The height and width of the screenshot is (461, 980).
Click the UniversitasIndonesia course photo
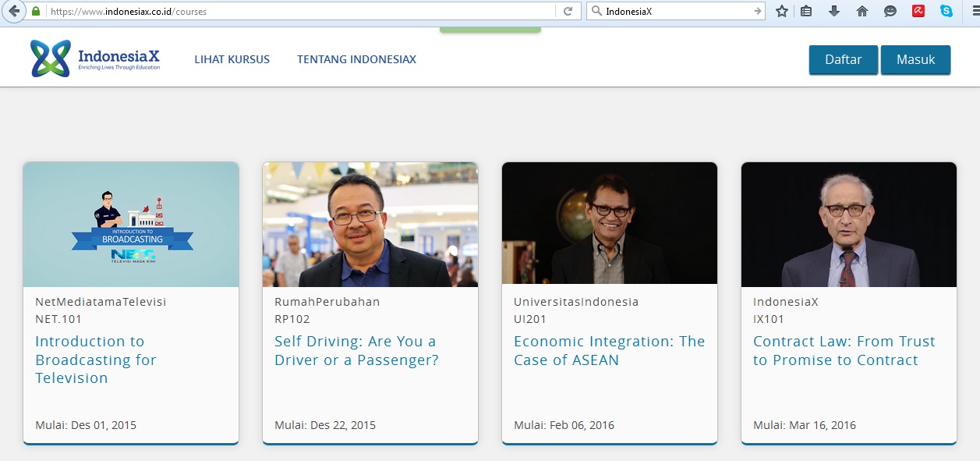pyautogui.click(x=610, y=223)
